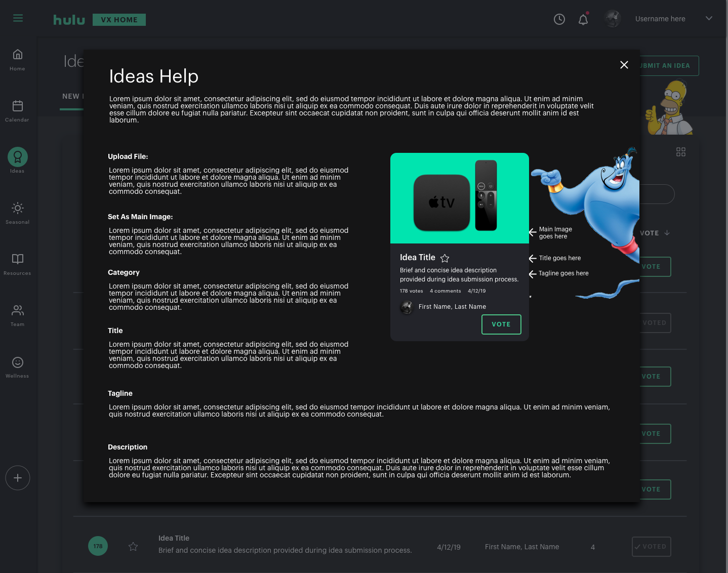
Task: Click the Category heading
Action: [124, 272]
